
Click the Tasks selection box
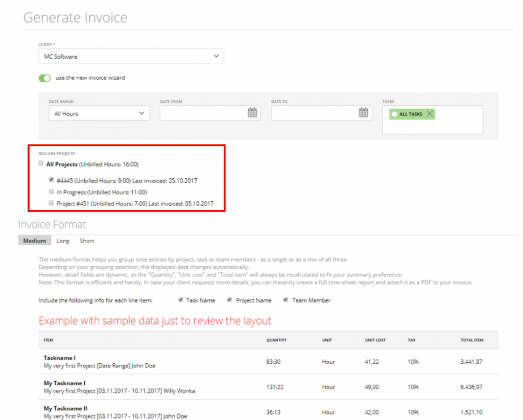coord(433,120)
